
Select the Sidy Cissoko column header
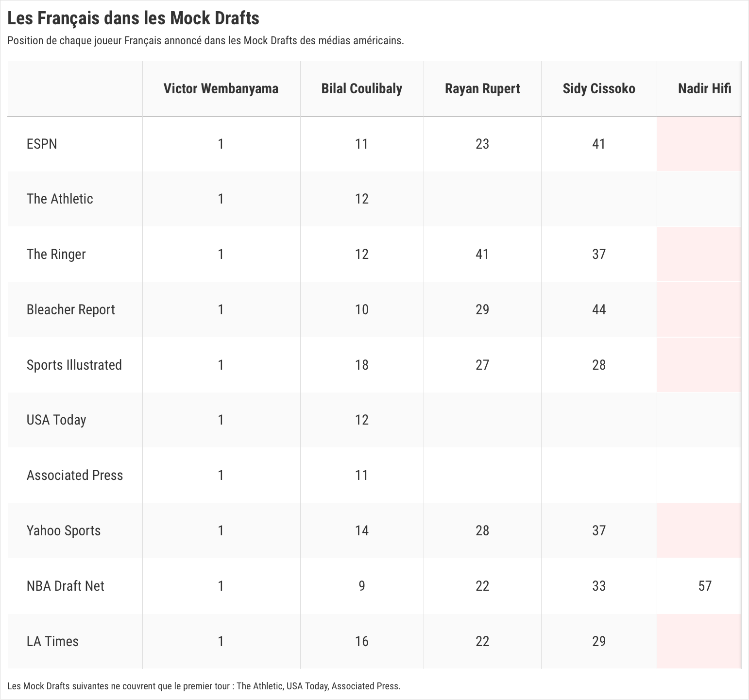[x=598, y=89]
